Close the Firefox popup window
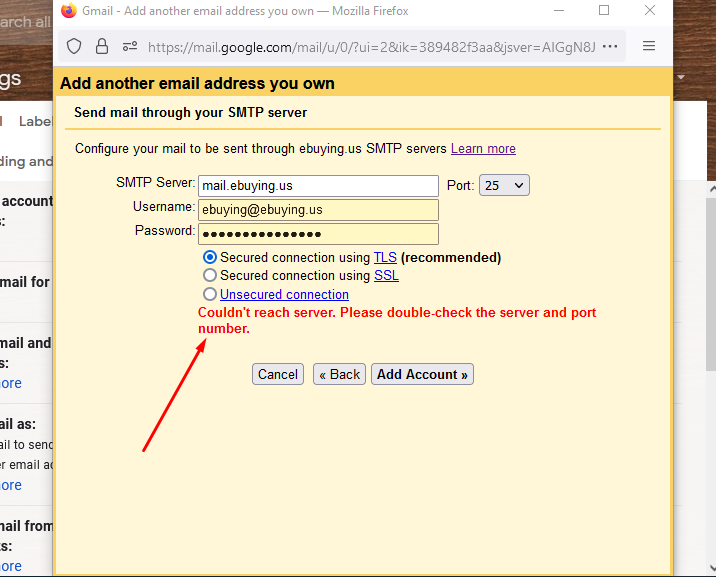This screenshot has width=716, height=577. (650, 10)
